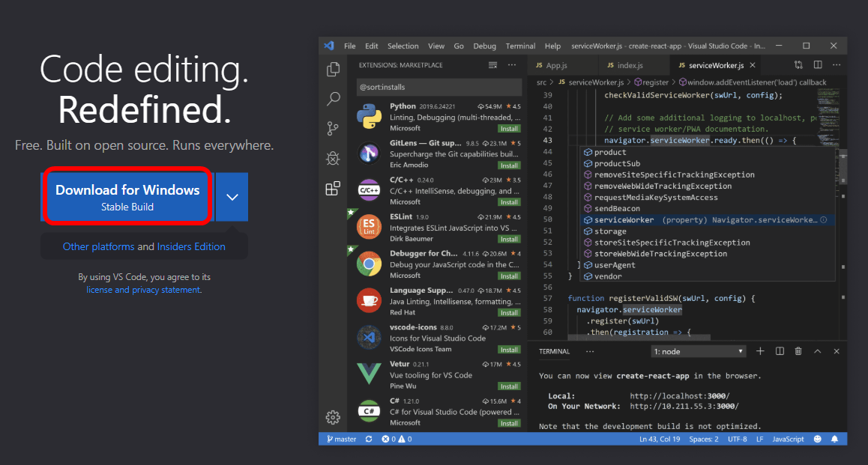Open the 1: node terminal dropdown

698,352
